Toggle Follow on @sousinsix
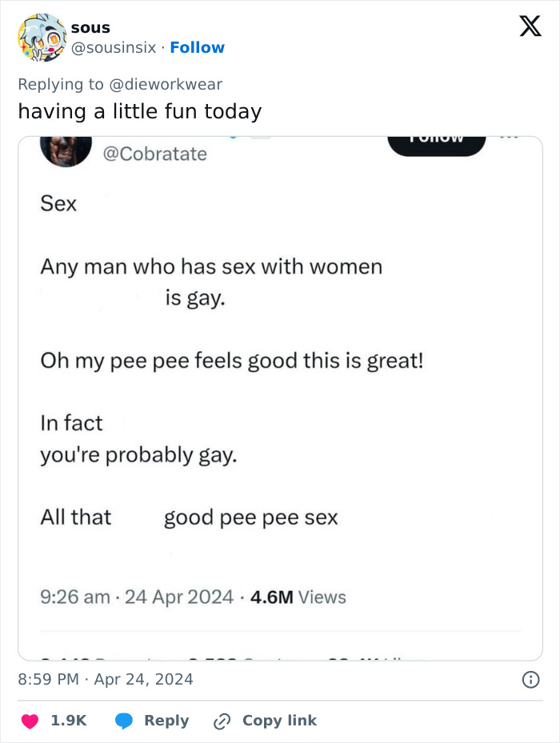Image resolution: width=560 pixels, height=743 pixels. [197, 47]
